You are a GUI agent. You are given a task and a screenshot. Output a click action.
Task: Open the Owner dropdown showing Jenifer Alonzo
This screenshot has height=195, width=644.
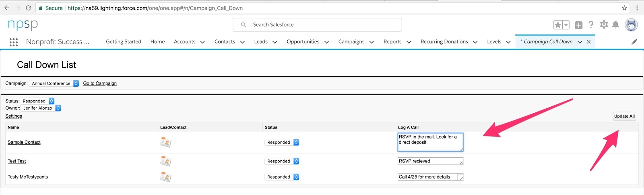41,108
